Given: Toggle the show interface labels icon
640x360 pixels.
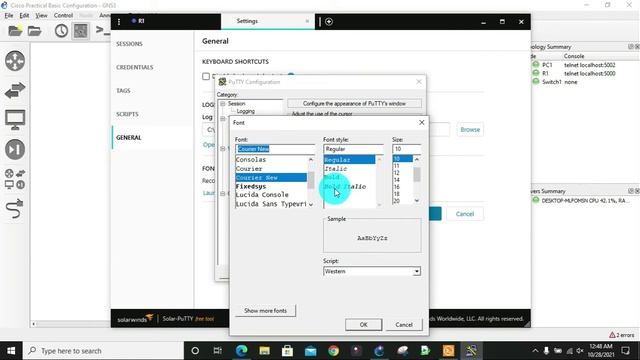Looking at the screenshot, I should click(80, 31).
